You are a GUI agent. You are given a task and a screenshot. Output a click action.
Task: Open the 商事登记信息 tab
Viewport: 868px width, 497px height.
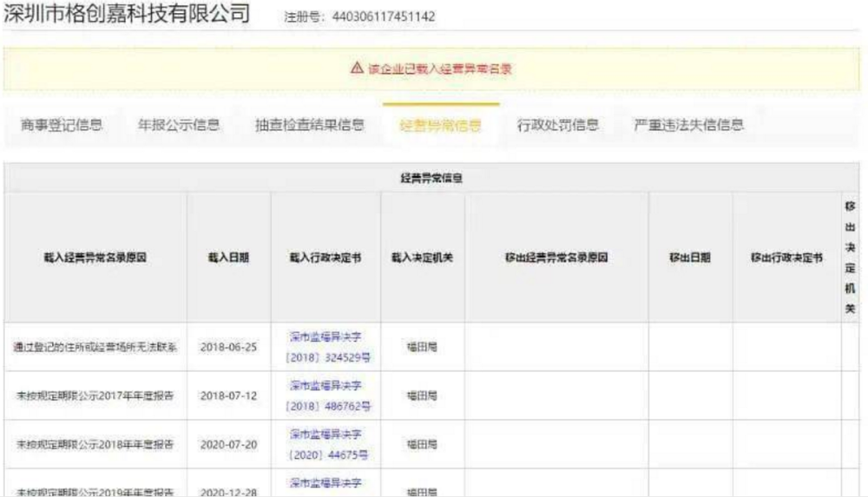[x=62, y=125]
